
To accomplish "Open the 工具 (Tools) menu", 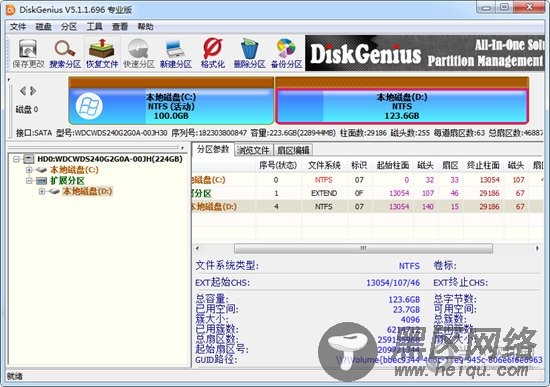I will 94,27.
